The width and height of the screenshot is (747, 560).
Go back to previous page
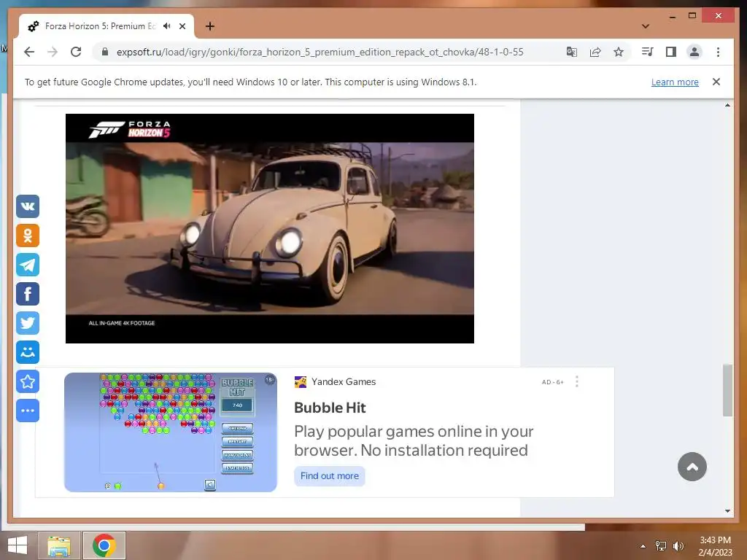tap(29, 52)
